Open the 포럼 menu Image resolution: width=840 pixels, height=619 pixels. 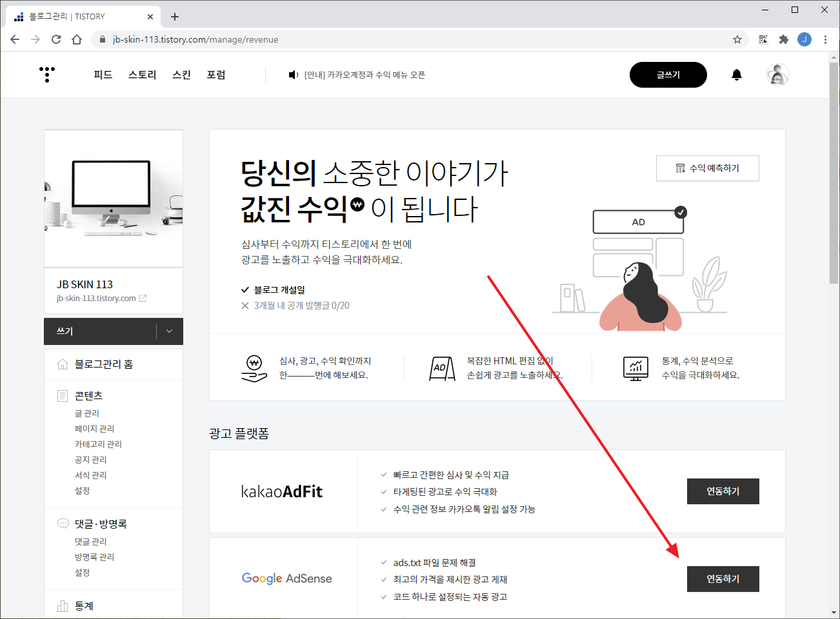pyautogui.click(x=216, y=75)
